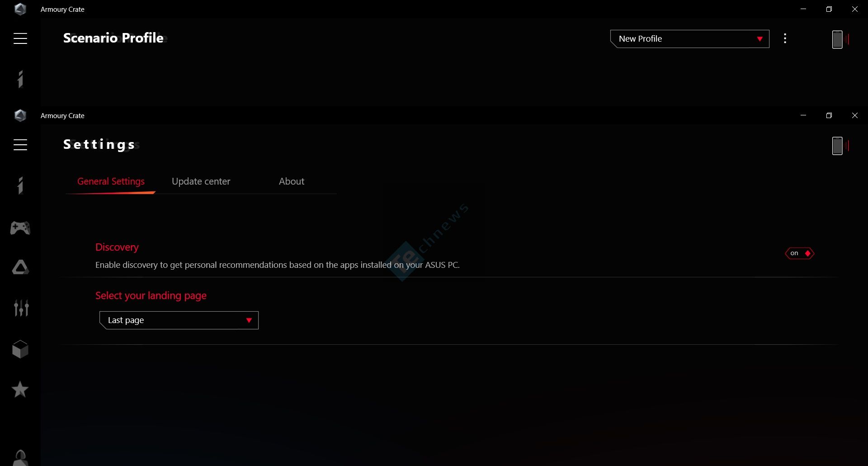Image resolution: width=868 pixels, height=466 pixels.
Task: Switch to About tab
Action: [292, 181]
